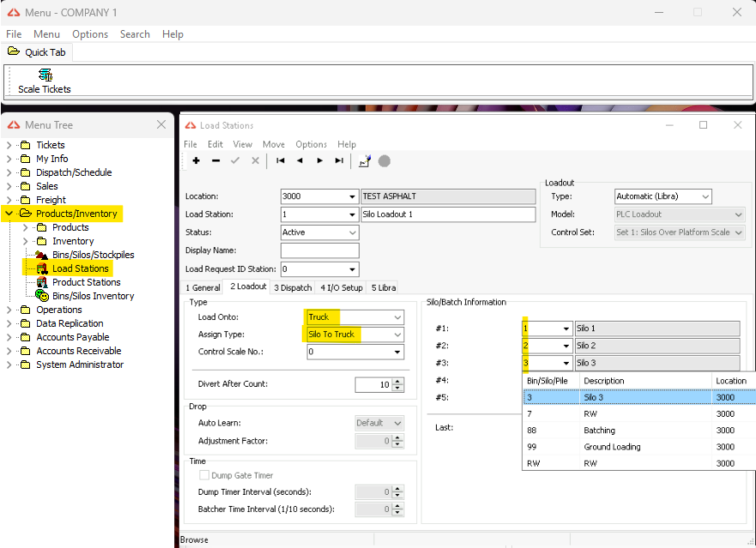Open the View menu in Load Stations
This screenshot has width=756, height=548.
[x=243, y=144]
